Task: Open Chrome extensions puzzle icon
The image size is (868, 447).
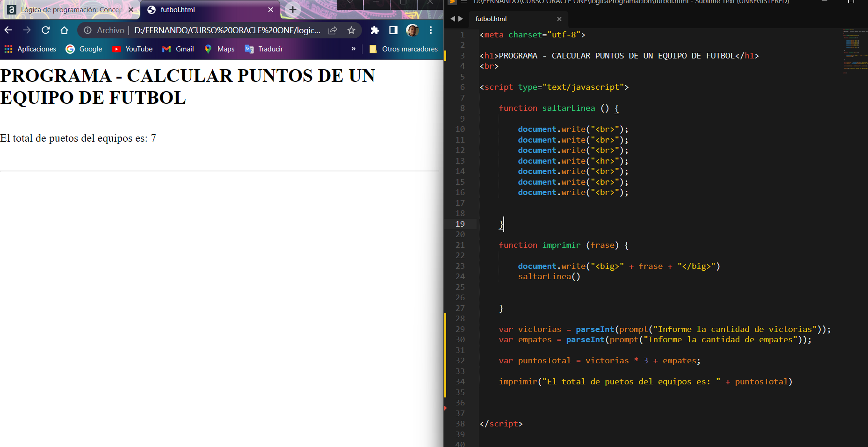Action: pyautogui.click(x=375, y=30)
